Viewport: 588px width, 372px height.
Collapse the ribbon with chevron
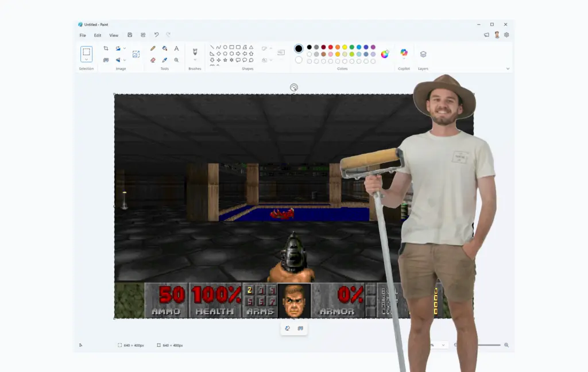tap(508, 69)
